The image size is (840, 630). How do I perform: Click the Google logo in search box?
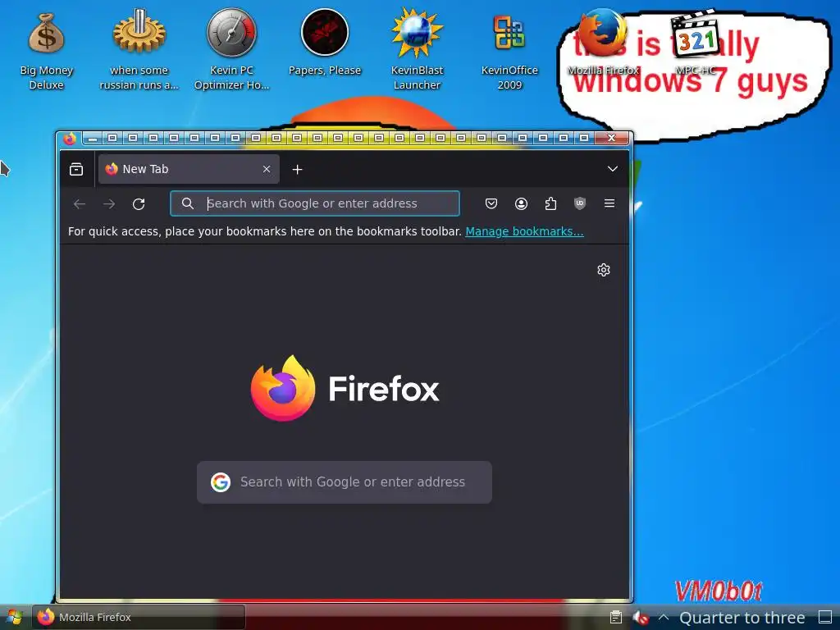pos(221,482)
